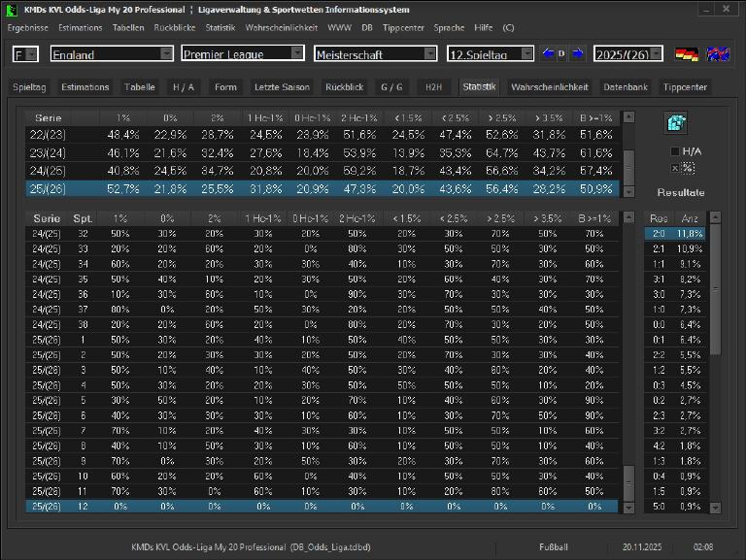Open the Wahrscheinlichkeit menu in menu bar
This screenshot has height=560, width=746.
(x=282, y=28)
